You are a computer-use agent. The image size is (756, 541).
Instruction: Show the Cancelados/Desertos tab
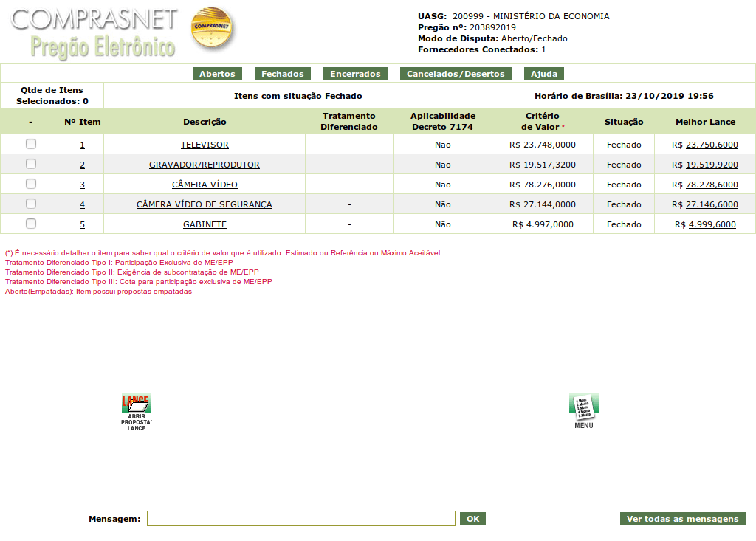[456, 74]
